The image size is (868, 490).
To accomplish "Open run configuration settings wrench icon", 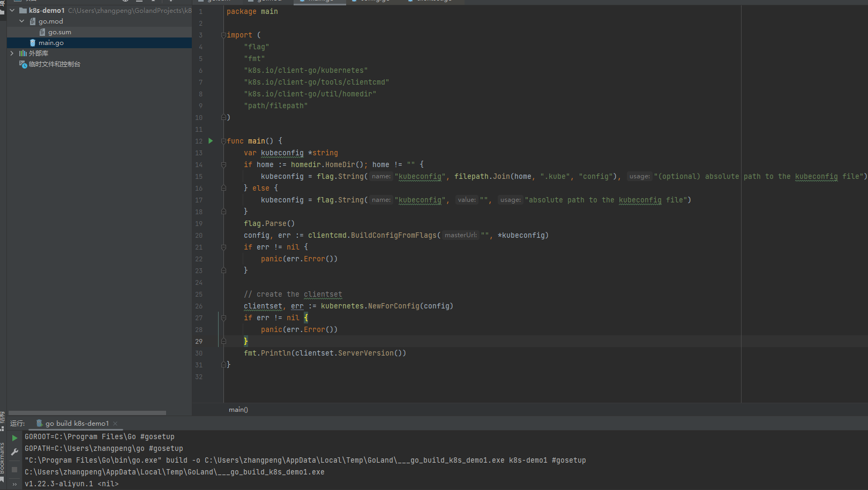I will pyautogui.click(x=14, y=452).
